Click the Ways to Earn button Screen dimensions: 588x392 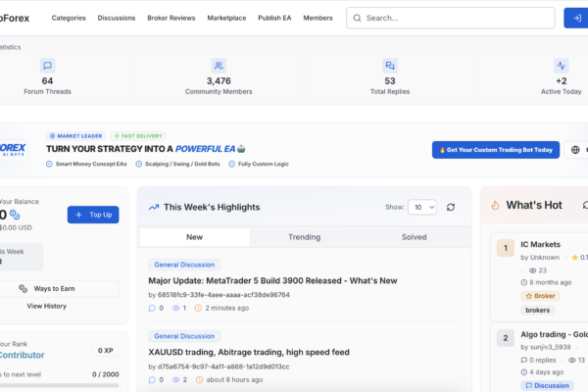(54, 288)
